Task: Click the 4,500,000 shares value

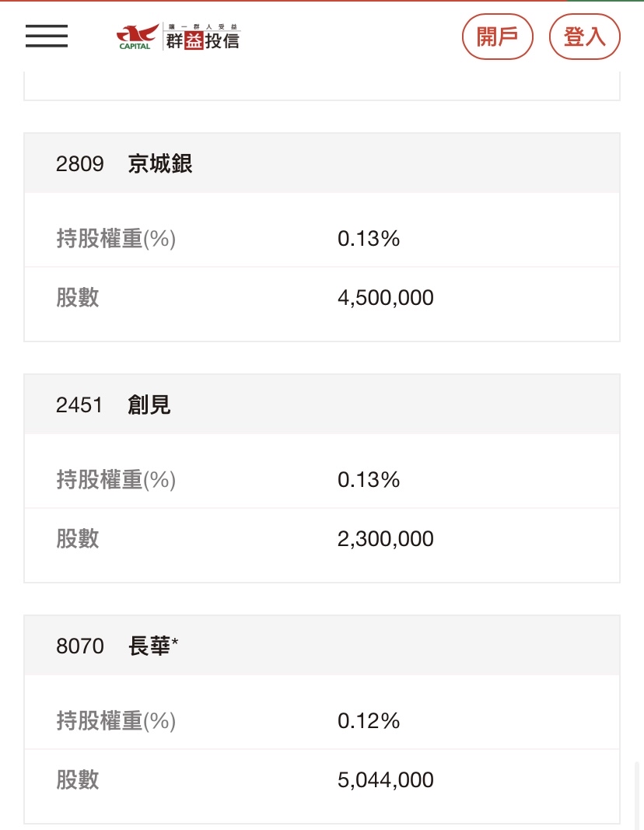Action: 385,297
